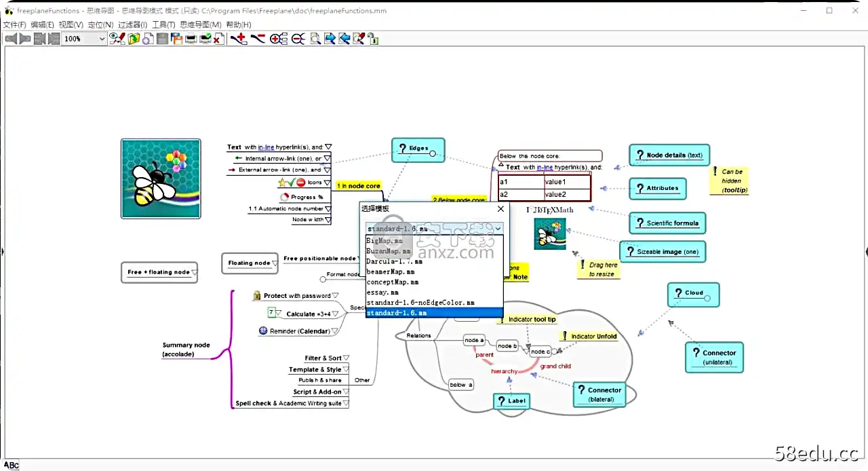The width and height of the screenshot is (868, 471).
Task: Close the 选择模板 dialog
Action: pyautogui.click(x=500, y=209)
